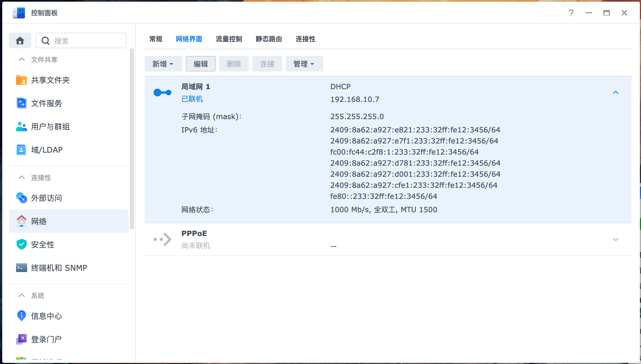
Task: Expand the PPPoE interface details
Action: pyautogui.click(x=615, y=240)
